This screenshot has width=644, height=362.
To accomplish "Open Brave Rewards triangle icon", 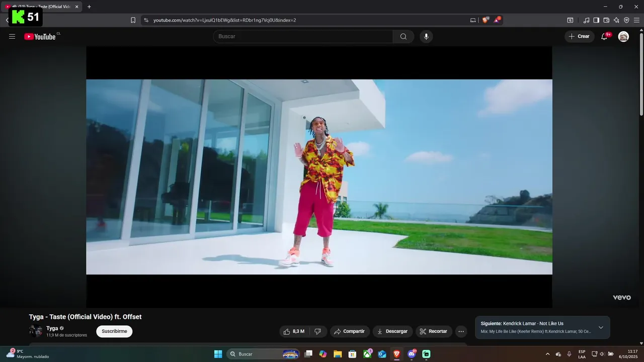I will point(497,20).
